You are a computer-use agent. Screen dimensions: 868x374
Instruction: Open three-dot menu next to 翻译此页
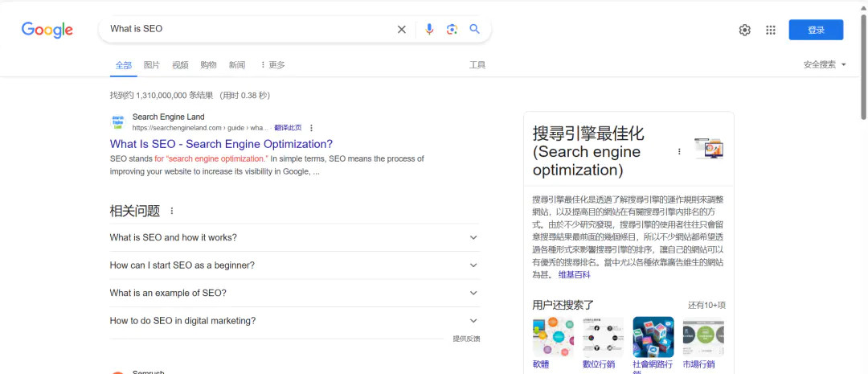311,128
